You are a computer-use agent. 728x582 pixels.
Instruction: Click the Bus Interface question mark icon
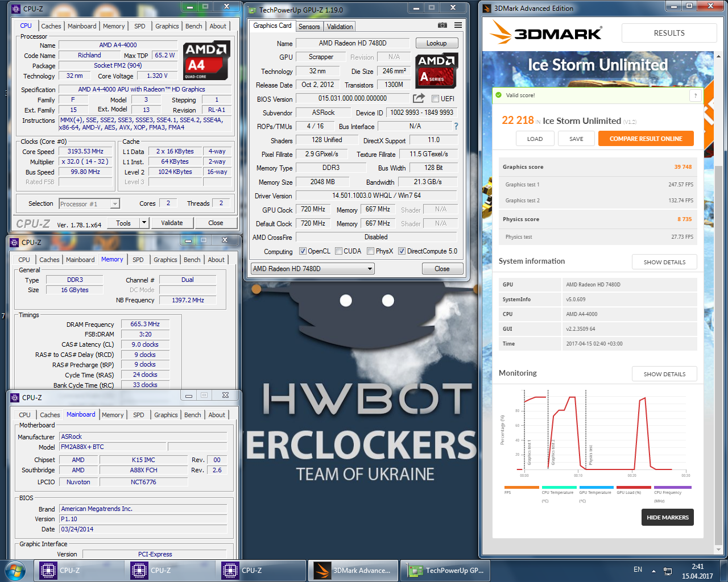[456, 126]
